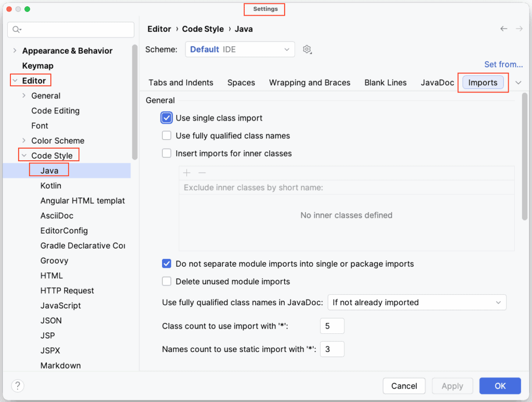Open the Scheme Default IDE dropdown
Viewport: 532px width, 402px height.
240,49
